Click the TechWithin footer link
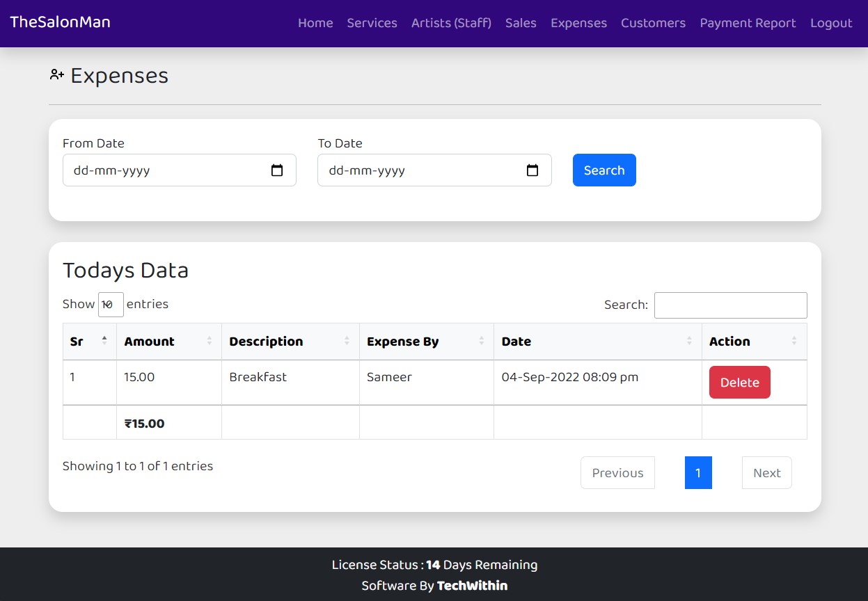 472,586
